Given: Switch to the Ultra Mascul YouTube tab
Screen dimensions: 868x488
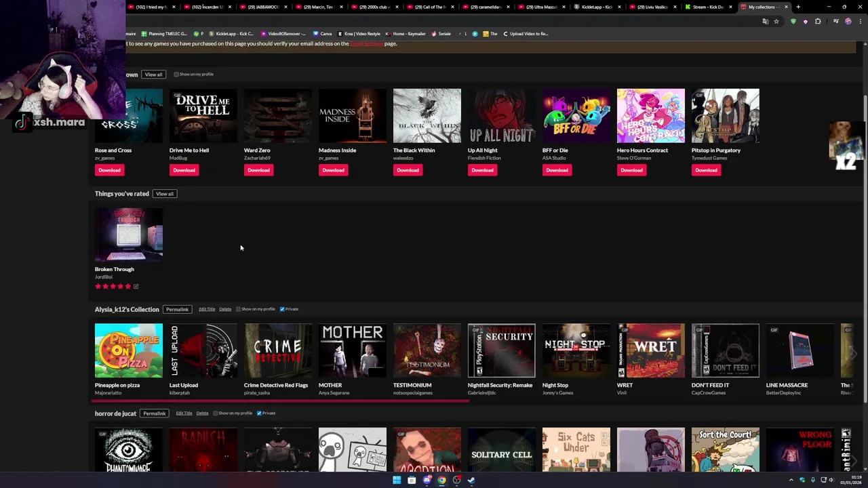Looking at the screenshot, I should (x=541, y=7).
